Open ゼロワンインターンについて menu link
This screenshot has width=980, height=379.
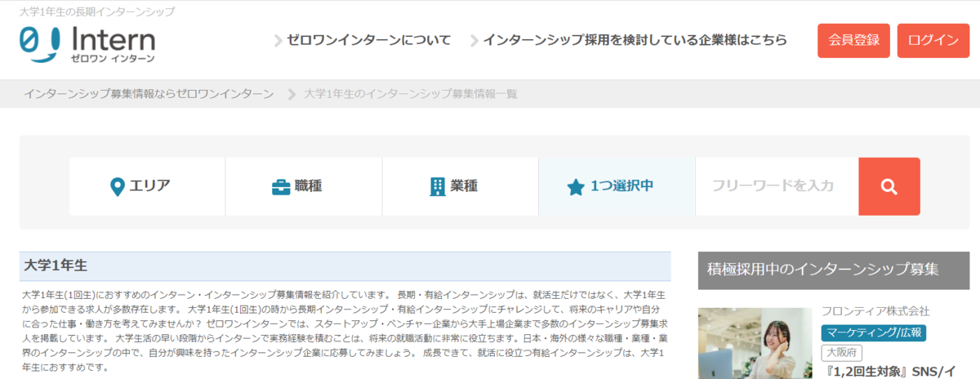point(368,40)
